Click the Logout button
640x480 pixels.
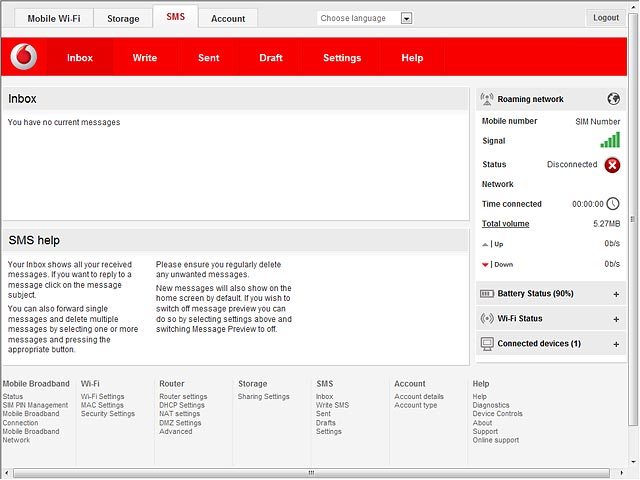coord(606,18)
